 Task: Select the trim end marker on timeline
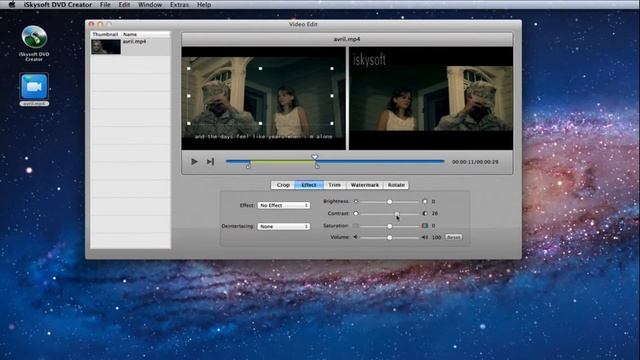coord(317,165)
